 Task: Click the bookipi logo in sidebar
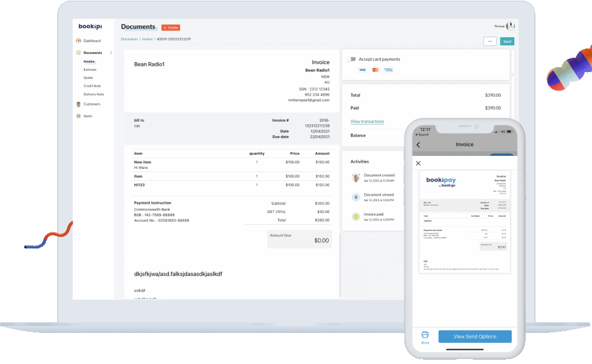point(90,26)
